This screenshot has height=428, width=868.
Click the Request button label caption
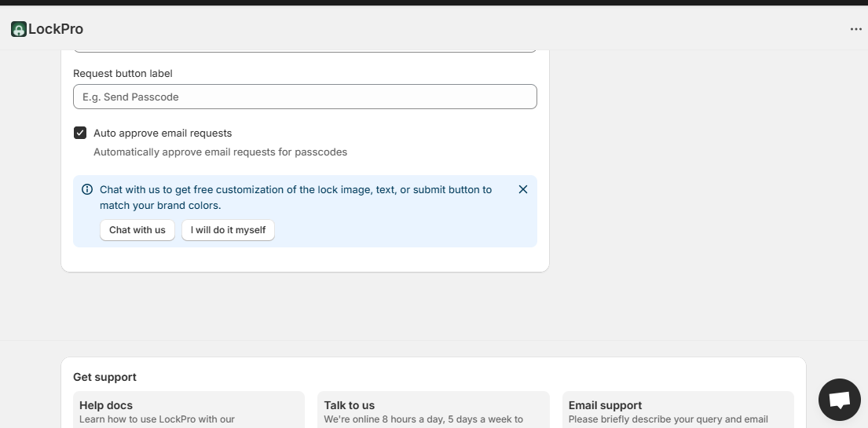(x=123, y=73)
